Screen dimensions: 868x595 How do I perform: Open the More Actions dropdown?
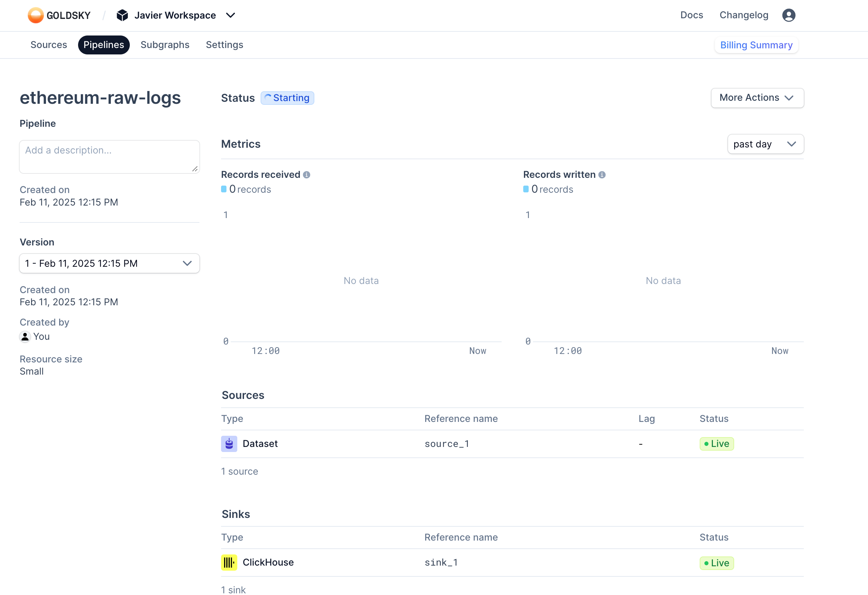point(757,98)
